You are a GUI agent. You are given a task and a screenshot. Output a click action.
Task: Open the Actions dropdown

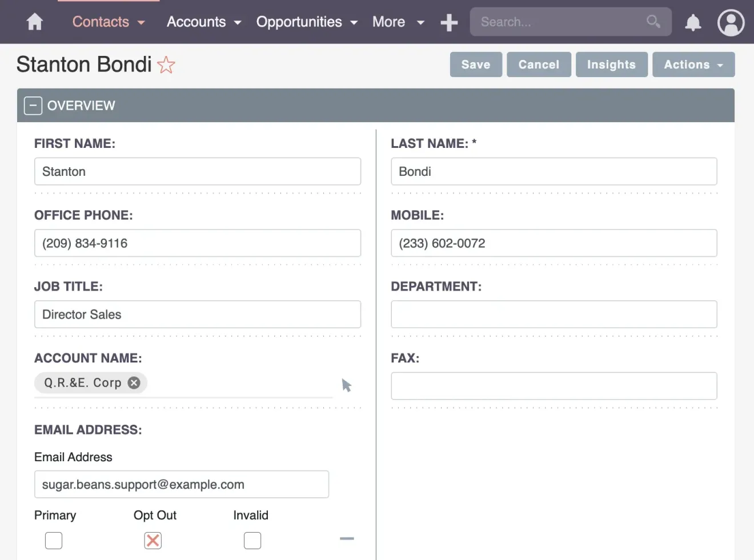pos(693,65)
